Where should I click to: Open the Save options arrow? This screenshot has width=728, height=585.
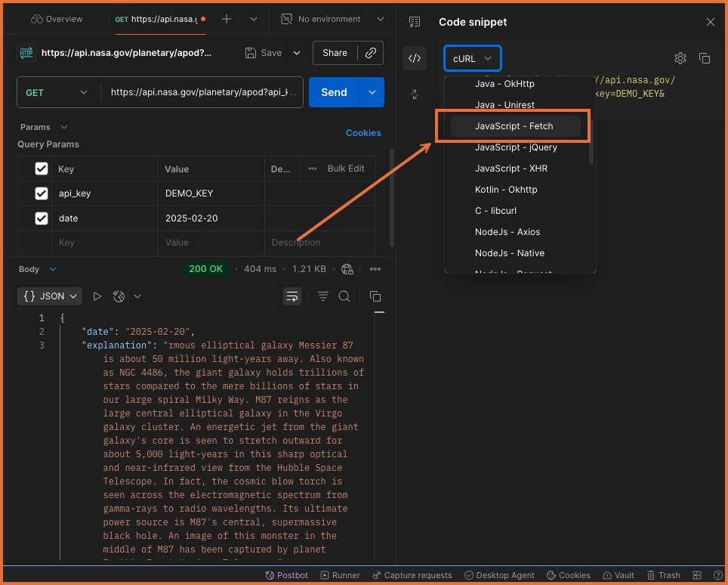click(297, 53)
